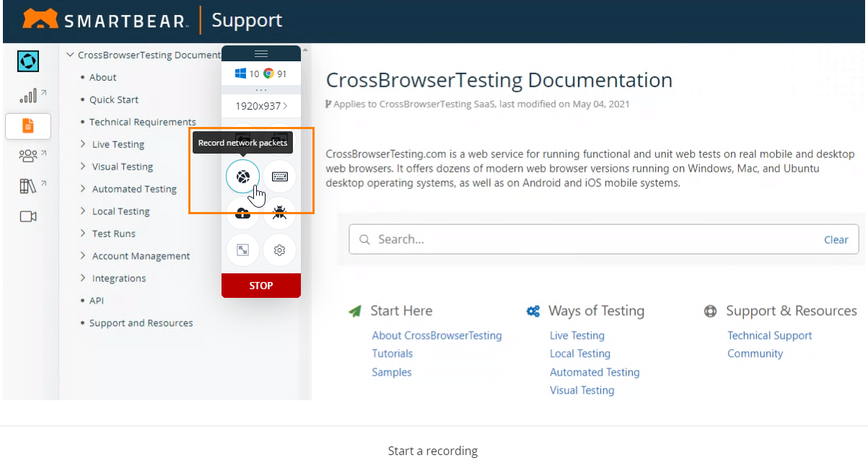The width and height of the screenshot is (868, 463).
Task: Click the community people sidebar icon
Action: pos(28,156)
